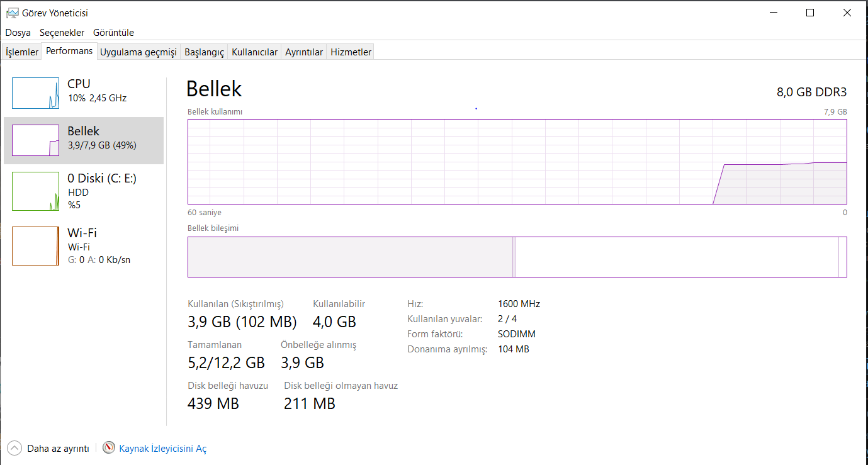Open the Görüntüle menu

coord(113,33)
